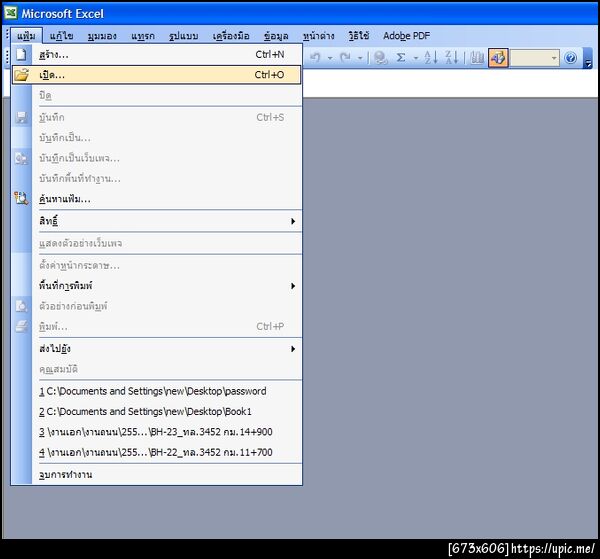
Task: Expand the พื้นที่การพิมพ์ submenu arrow
Action: [x=293, y=286]
